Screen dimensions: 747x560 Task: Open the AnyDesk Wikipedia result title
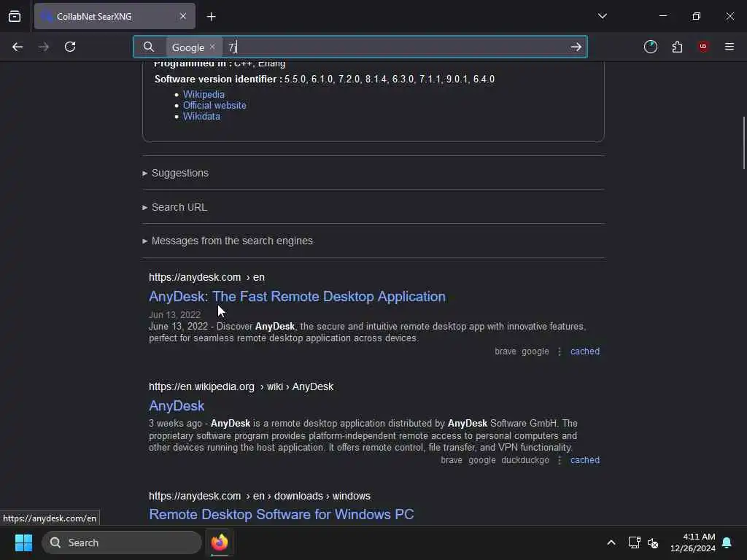tap(177, 405)
